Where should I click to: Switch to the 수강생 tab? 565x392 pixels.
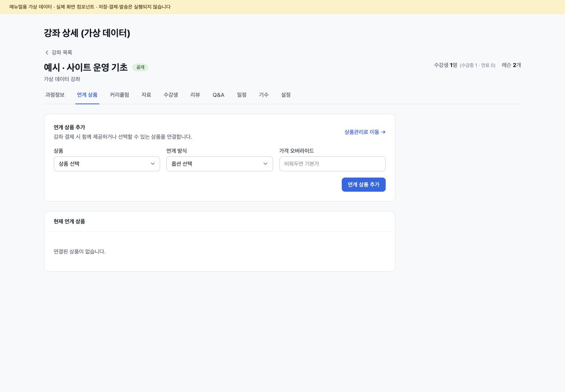coord(171,95)
